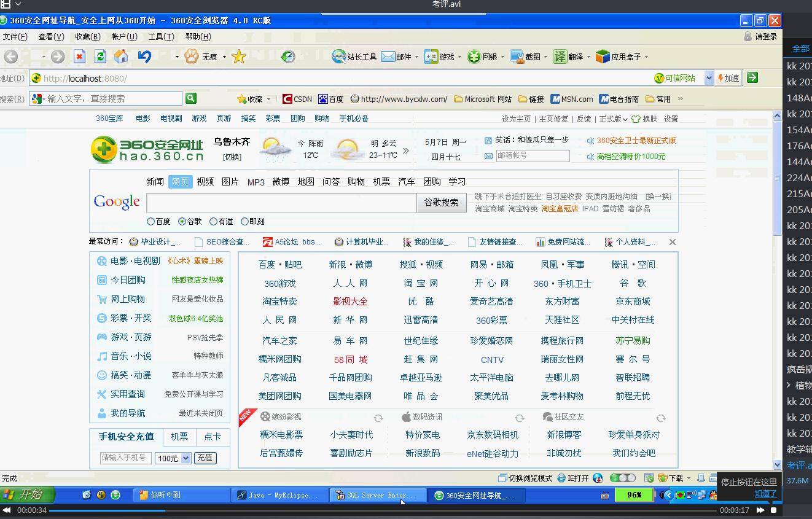Click the green Go arrow beside address bar

[752, 78]
